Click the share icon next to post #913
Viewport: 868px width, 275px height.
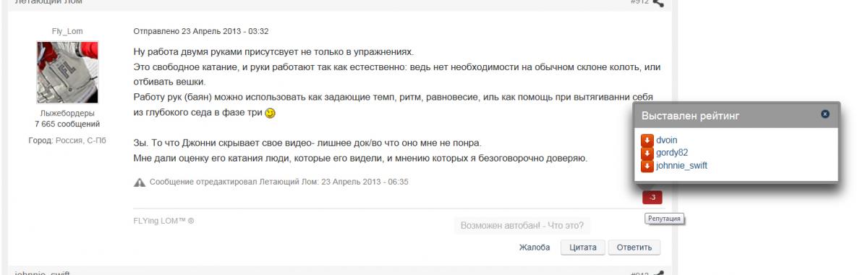(x=658, y=273)
